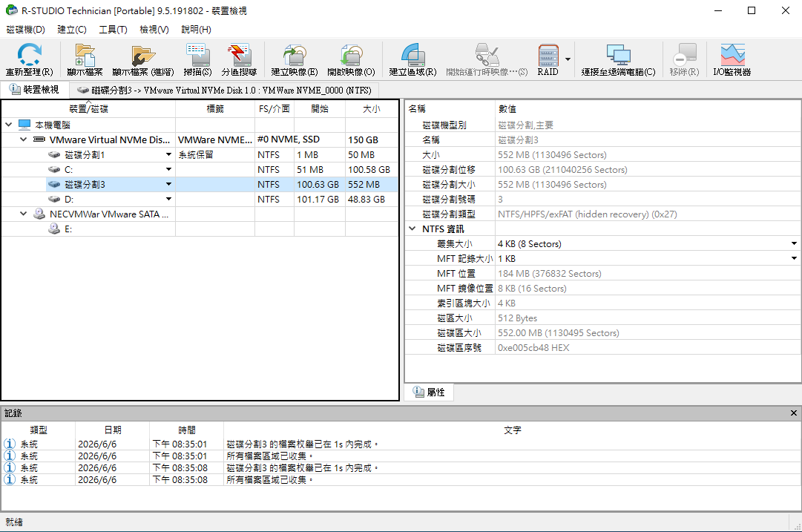Sort by the 裝置/磁碟 column header
Screen dimensions: 802x532
coord(88,109)
